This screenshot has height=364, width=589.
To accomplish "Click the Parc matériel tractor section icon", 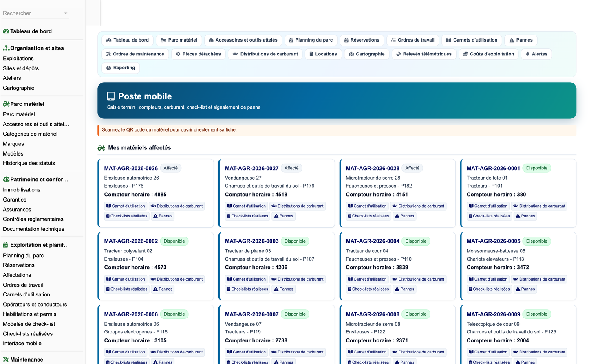I will (6, 104).
